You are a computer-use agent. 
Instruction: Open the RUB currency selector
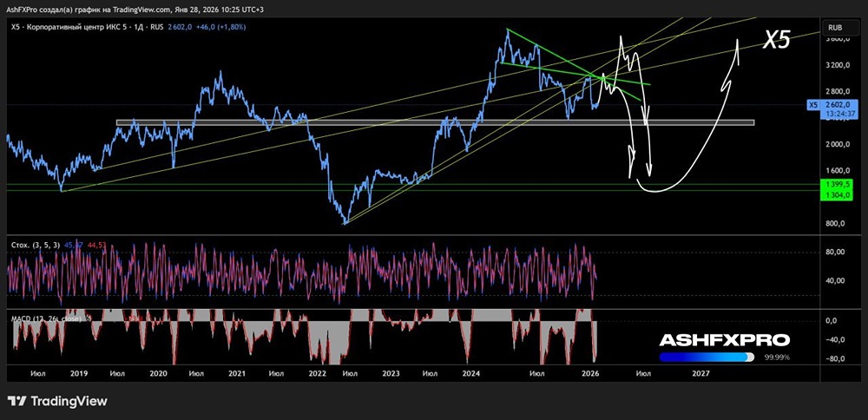[x=836, y=27]
